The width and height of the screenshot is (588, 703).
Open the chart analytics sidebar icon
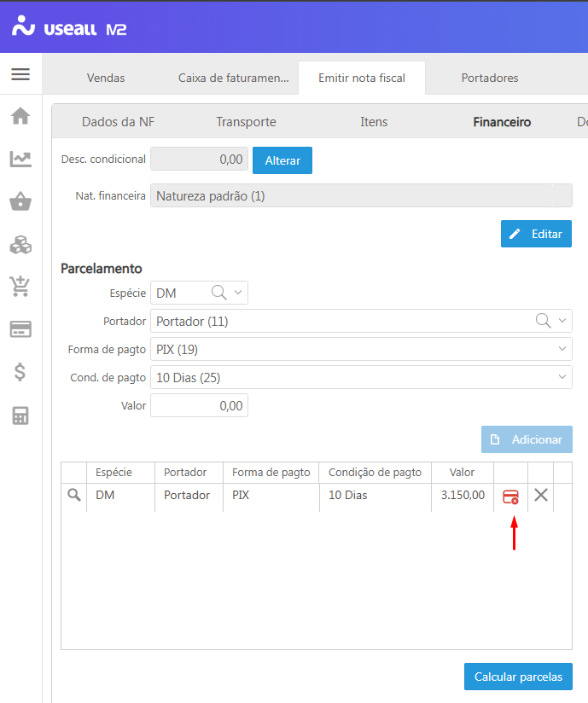[20, 159]
